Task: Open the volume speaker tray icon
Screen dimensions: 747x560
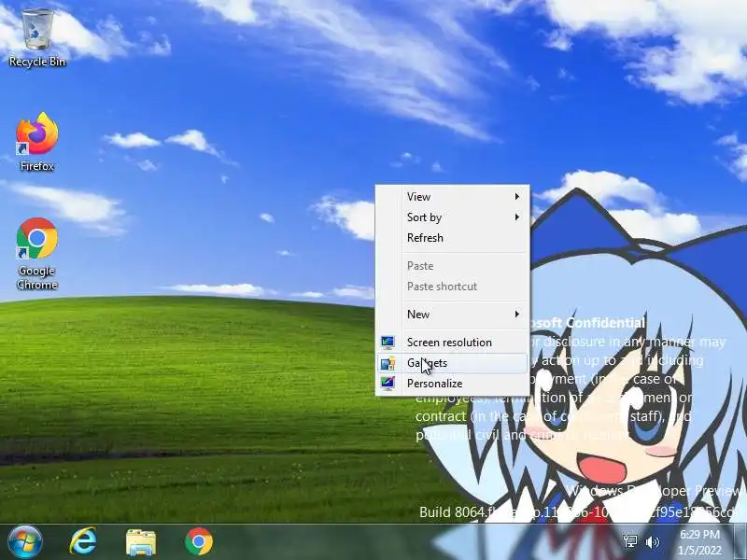Action: pos(652,542)
